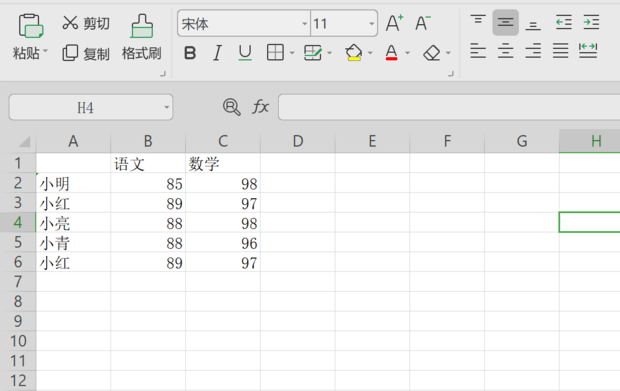
Task: Click the eraser clear icon
Action: click(431, 53)
